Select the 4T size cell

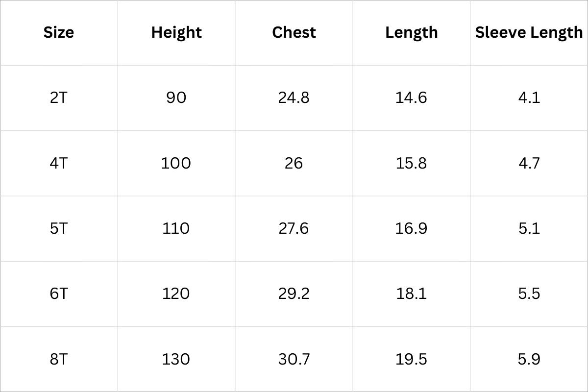tap(59, 163)
